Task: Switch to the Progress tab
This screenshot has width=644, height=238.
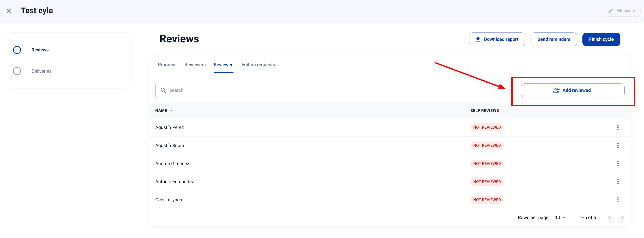Action: [x=167, y=65]
